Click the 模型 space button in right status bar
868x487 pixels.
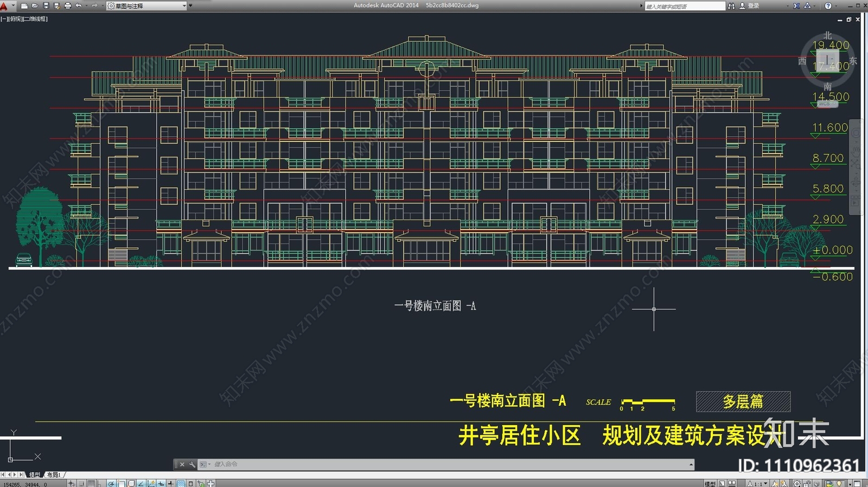coord(710,483)
